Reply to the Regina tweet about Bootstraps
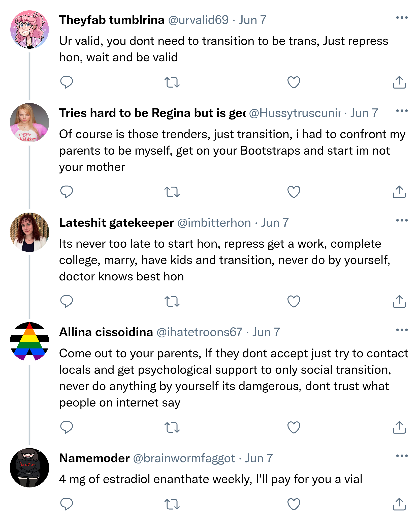Image resolution: width=420 pixels, height=522 pixels. click(67, 192)
